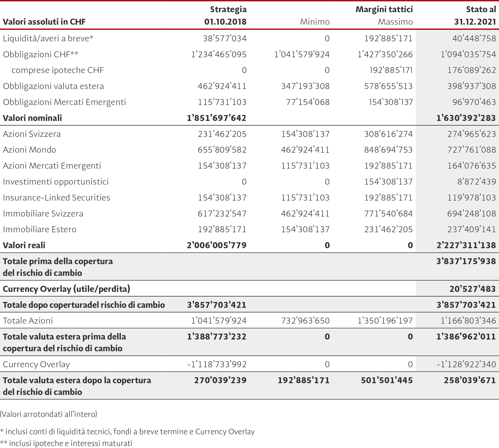Click the value 1'427'350'266
499x448 pixels.
click(385, 55)
